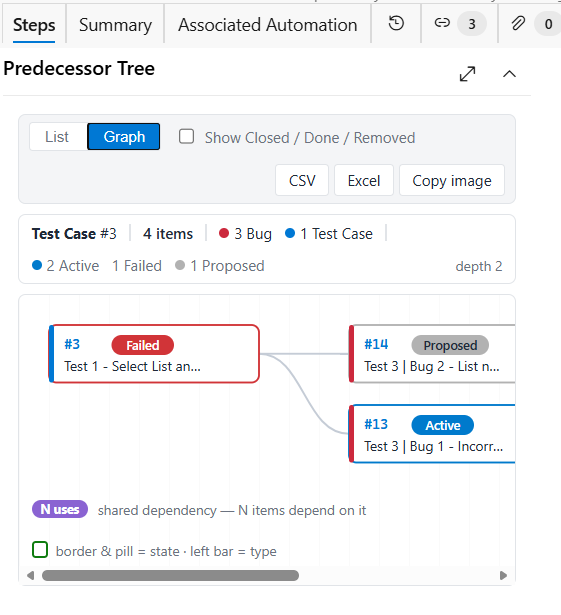The image size is (561, 615).
Task: Collapse the Predecessor Tree section
Action: (509, 74)
